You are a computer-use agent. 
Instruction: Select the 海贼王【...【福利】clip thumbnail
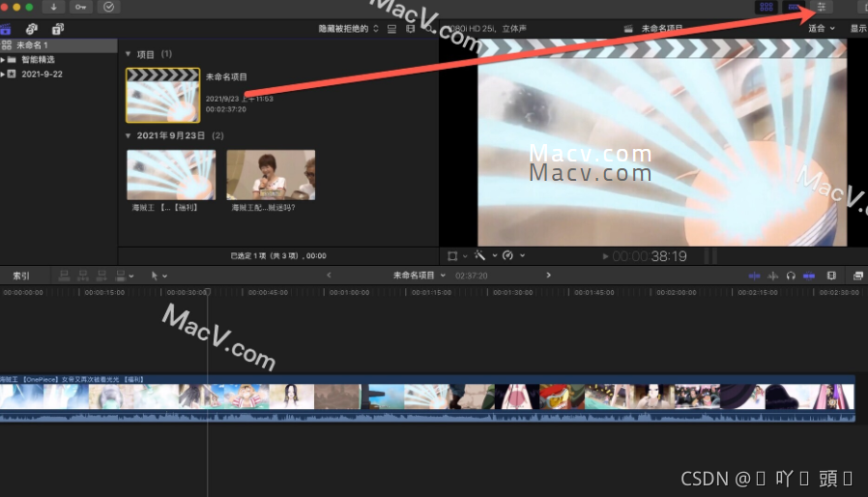[171, 175]
